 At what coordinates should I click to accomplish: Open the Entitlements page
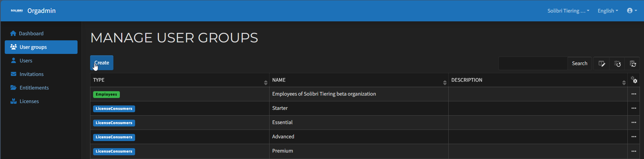(41, 88)
